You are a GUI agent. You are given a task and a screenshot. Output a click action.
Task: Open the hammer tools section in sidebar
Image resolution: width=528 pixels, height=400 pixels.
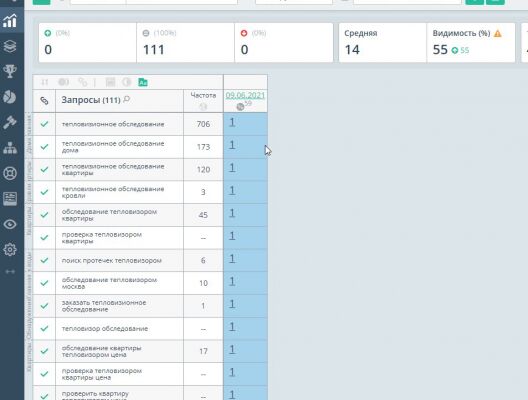pos(10,122)
